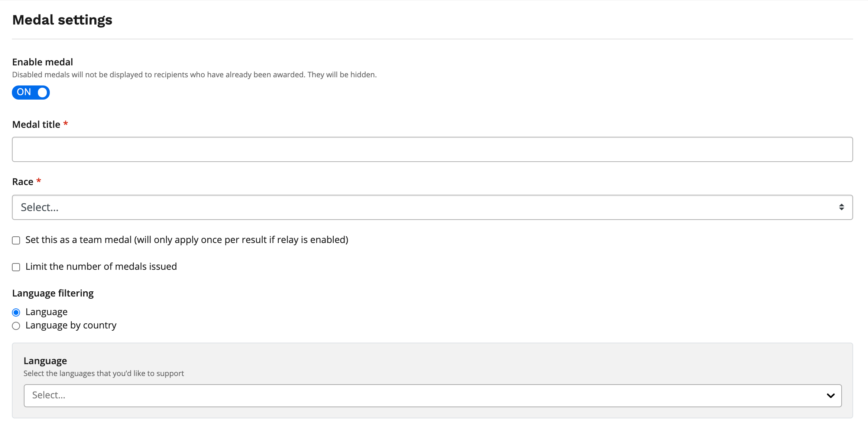The height and width of the screenshot is (434, 868).
Task: Open the supported languages Select dropdown
Action: [433, 395]
